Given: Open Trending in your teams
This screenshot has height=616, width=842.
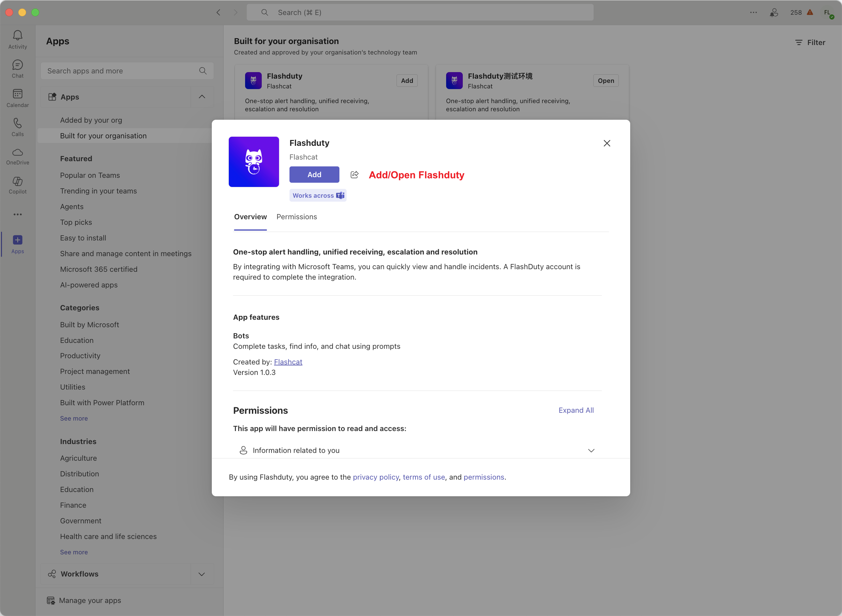Looking at the screenshot, I should click(x=99, y=191).
